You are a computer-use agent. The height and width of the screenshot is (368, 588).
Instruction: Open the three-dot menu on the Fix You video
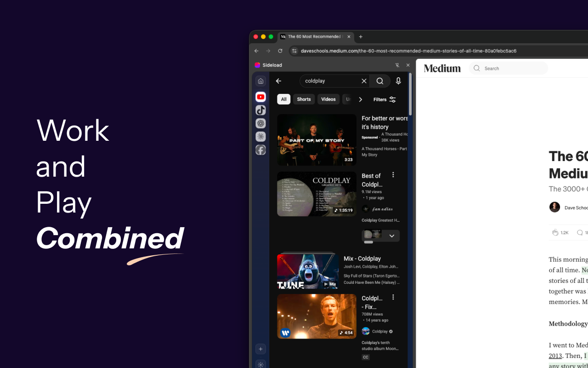click(393, 298)
